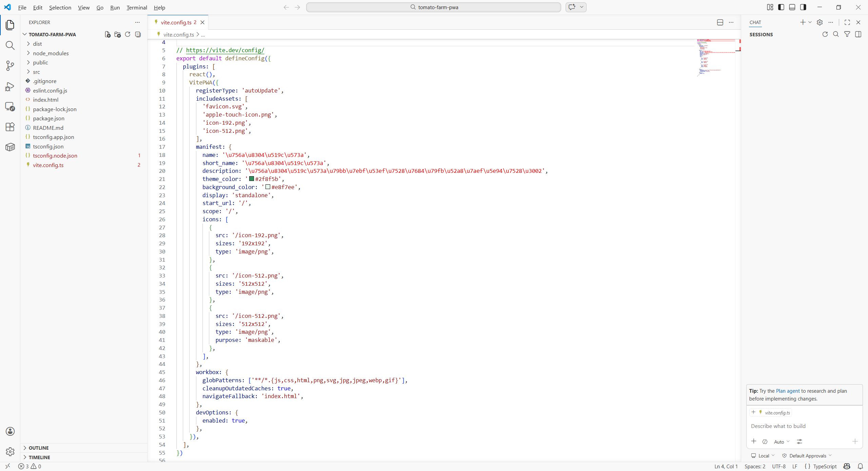The height and width of the screenshot is (471, 868).
Task: Click the theme_color #2f8f5b color swatch
Action: click(252, 179)
